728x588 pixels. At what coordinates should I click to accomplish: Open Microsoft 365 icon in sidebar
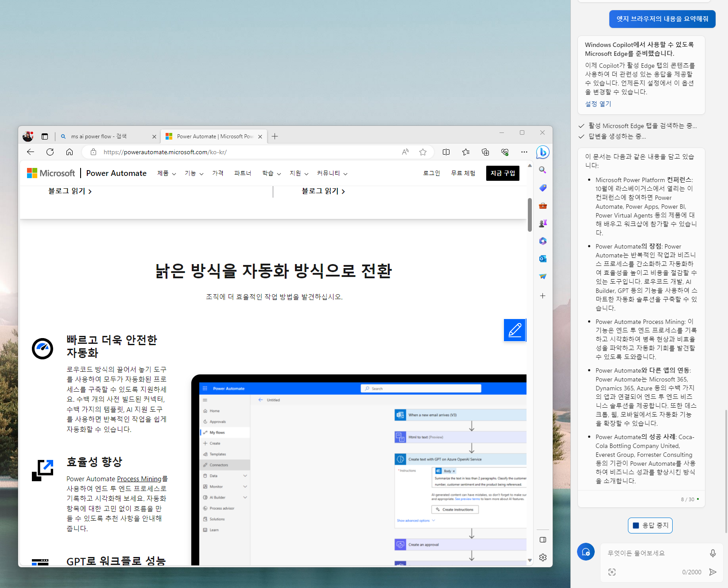click(542, 241)
